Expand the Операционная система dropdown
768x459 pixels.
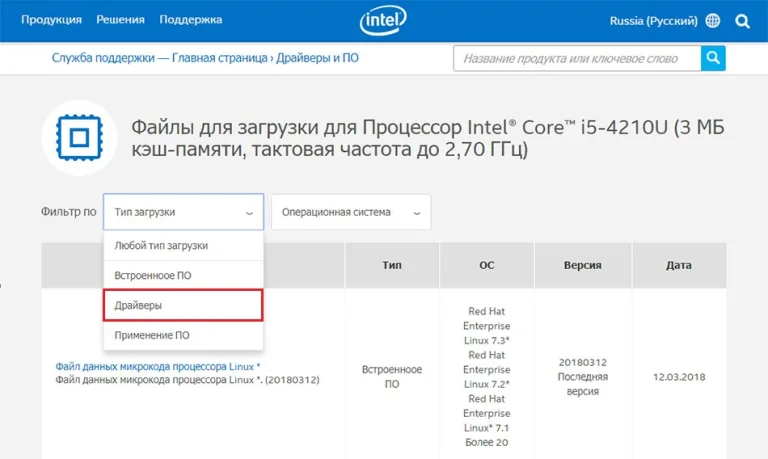(351, 212)
